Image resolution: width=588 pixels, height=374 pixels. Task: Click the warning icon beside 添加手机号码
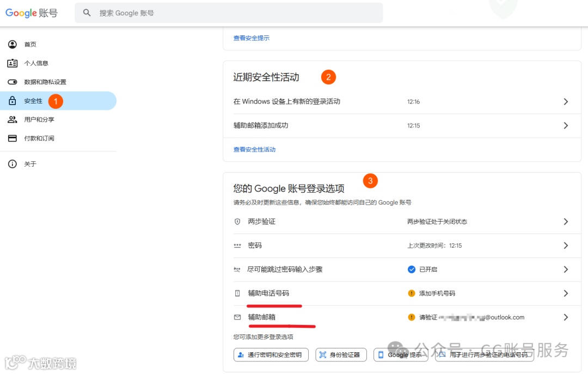(x=412, y=293)
